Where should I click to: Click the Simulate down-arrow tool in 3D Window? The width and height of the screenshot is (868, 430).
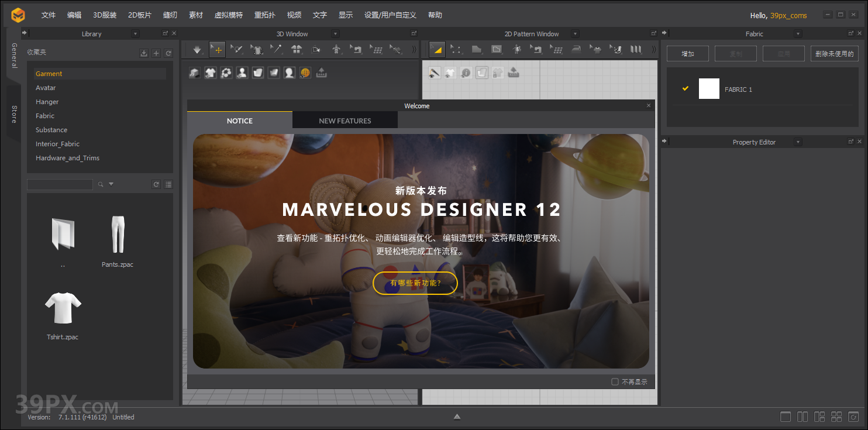197,50
